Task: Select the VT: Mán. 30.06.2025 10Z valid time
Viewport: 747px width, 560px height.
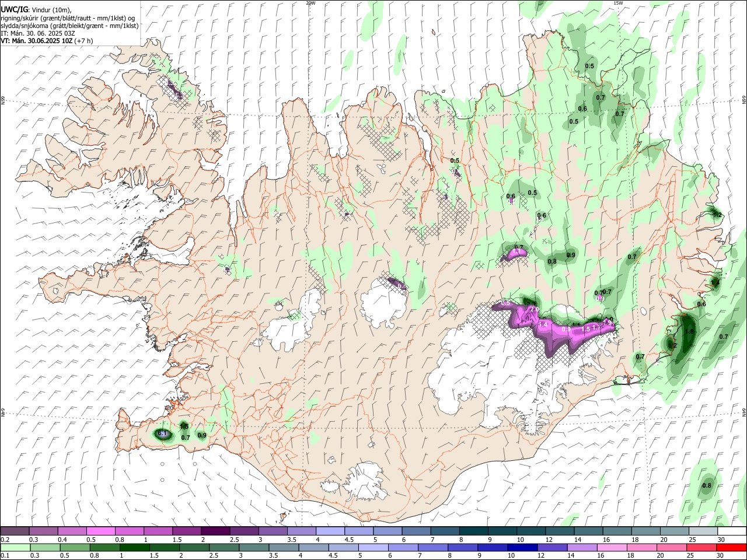Action: pos(47,41)
